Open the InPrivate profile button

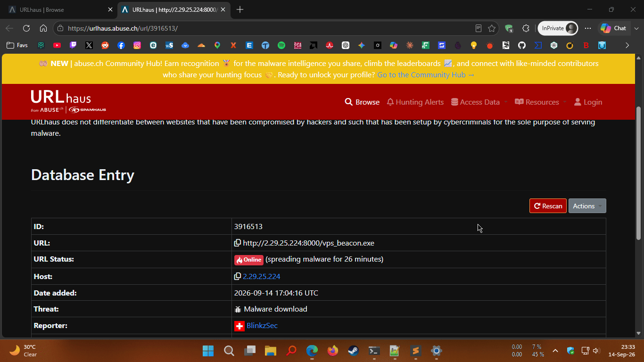(x=558, y=28)
